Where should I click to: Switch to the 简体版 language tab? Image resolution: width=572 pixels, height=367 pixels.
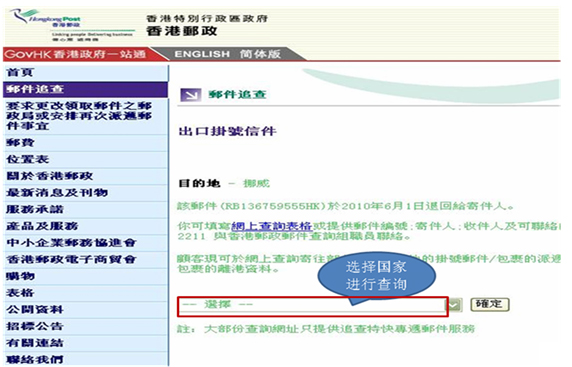(260, 54)
